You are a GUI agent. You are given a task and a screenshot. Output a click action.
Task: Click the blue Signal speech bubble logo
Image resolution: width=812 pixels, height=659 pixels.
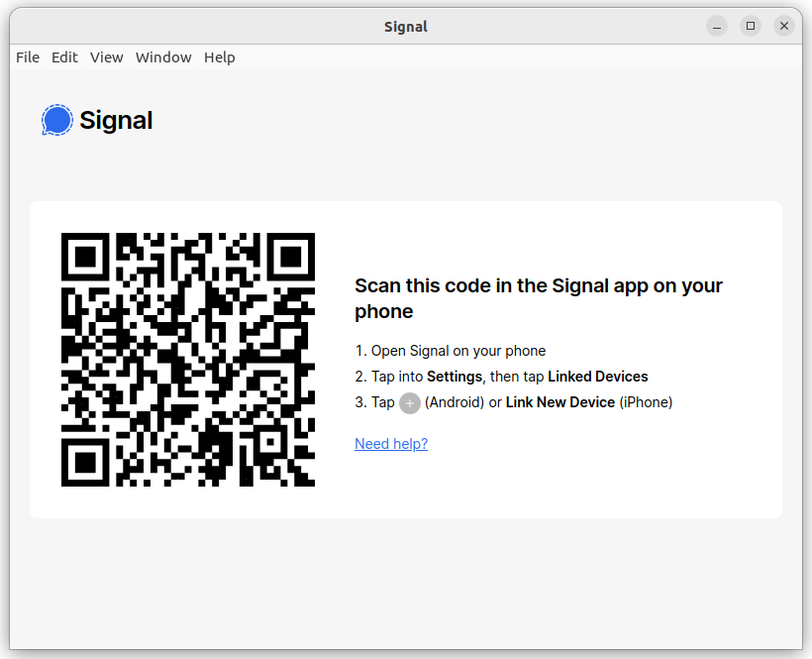click(57, 120)
